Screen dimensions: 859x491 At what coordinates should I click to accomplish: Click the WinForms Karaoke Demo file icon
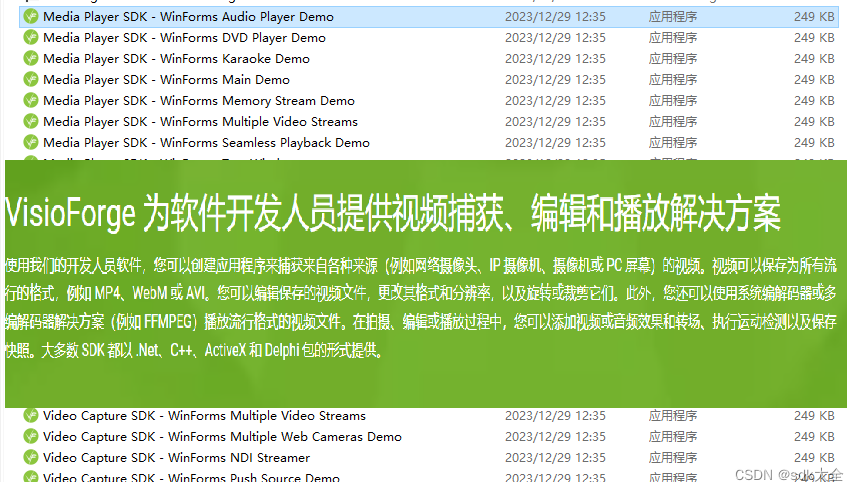tap(31, 59)
